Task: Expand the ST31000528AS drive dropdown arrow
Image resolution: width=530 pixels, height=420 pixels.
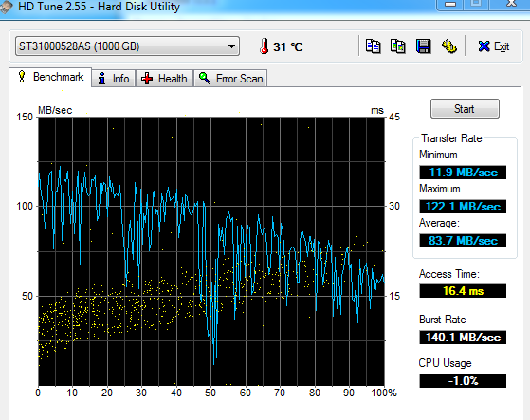Action: [231, 46]
